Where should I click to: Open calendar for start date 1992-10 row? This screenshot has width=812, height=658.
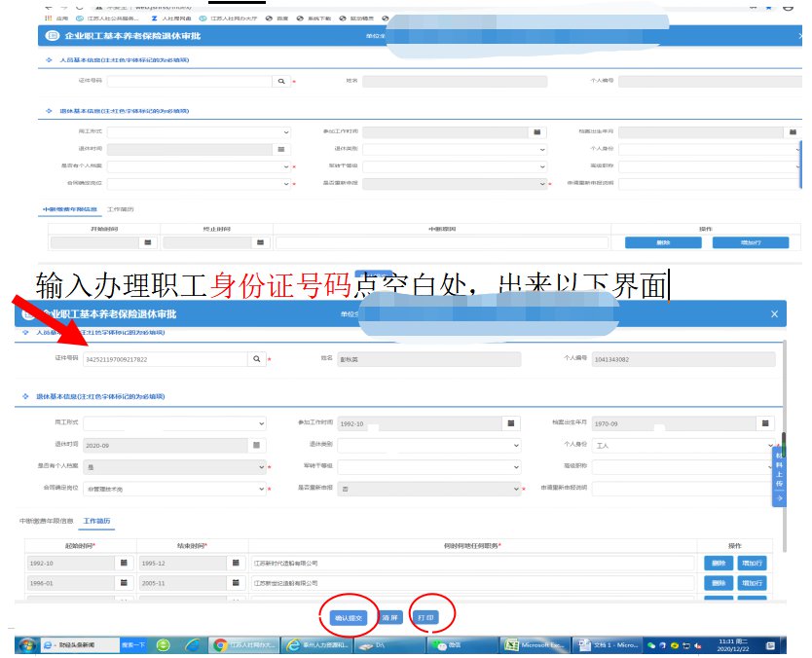point(124,563)
